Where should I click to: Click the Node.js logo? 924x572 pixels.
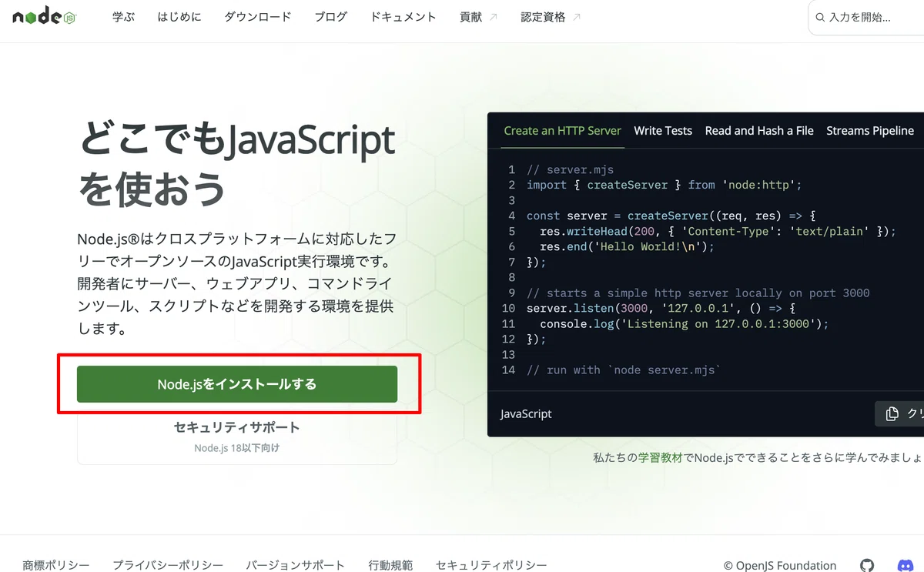tap(44, 16)
